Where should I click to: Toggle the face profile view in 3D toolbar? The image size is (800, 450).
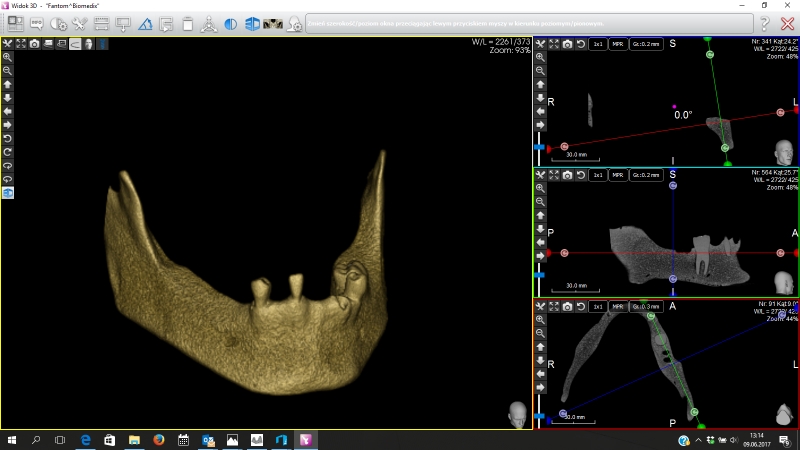89,44
